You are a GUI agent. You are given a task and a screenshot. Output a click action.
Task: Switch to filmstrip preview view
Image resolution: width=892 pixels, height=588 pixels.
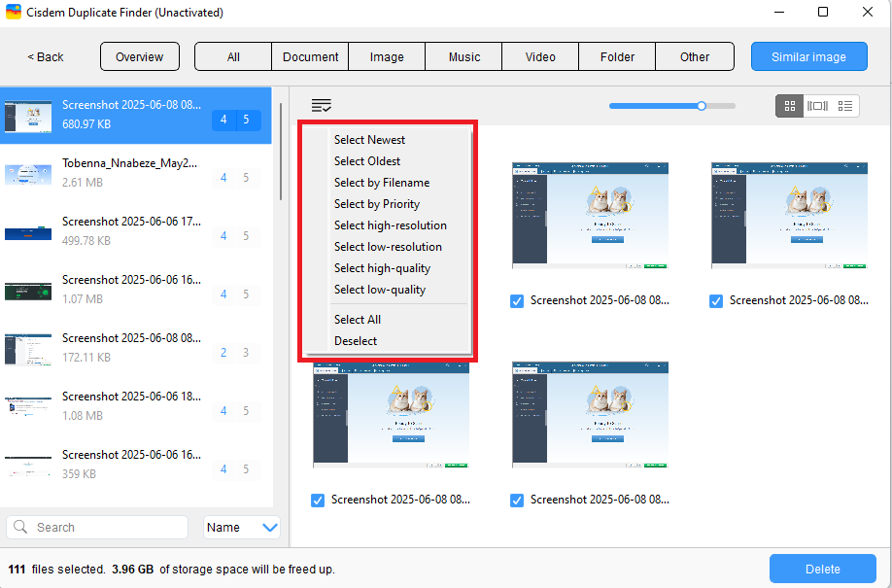point(817,106)
